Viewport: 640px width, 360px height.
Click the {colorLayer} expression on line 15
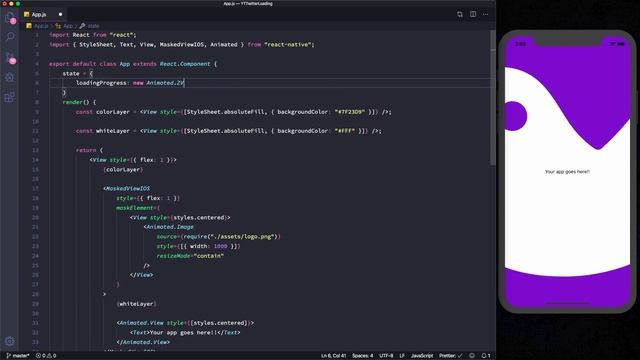click(123, 169)
